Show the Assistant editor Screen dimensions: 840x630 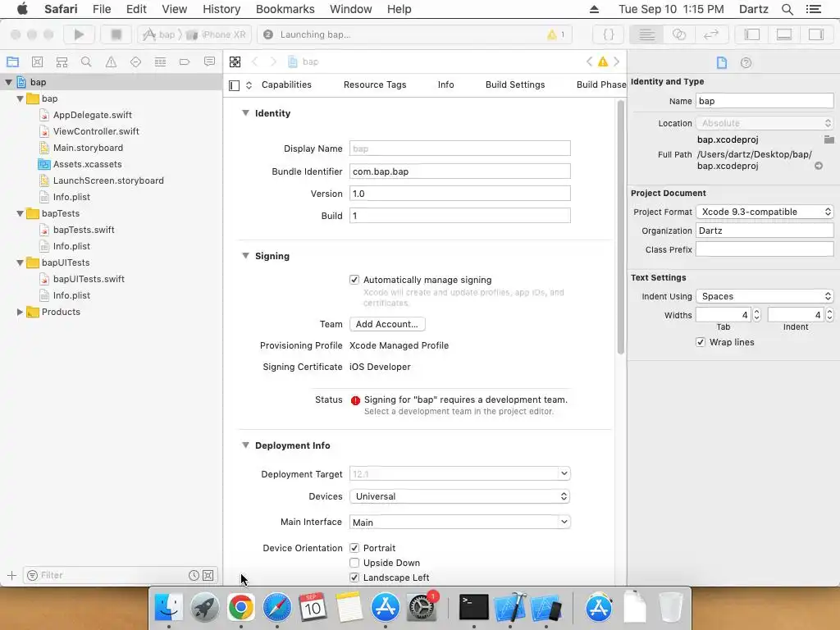click(678, 34)
